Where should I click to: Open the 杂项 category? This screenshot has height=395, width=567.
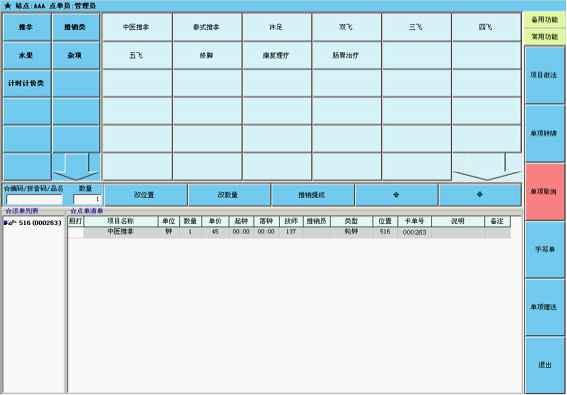pos(76,55)
